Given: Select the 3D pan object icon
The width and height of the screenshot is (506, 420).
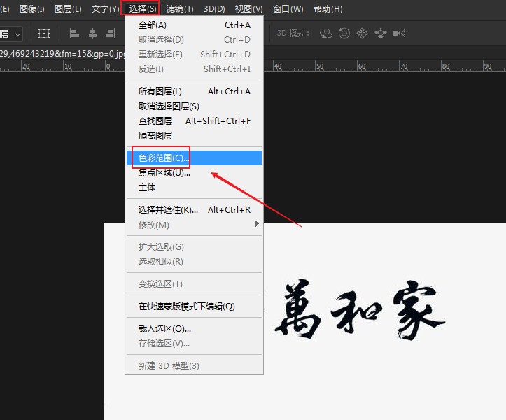Looking at the screenshot, I should (362, 33).
